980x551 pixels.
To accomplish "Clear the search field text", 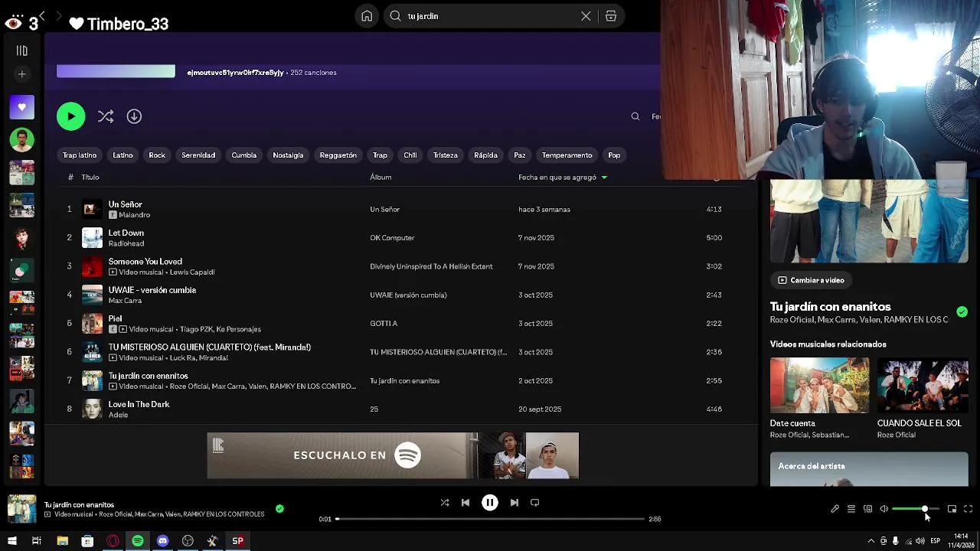I will [586, 16].
